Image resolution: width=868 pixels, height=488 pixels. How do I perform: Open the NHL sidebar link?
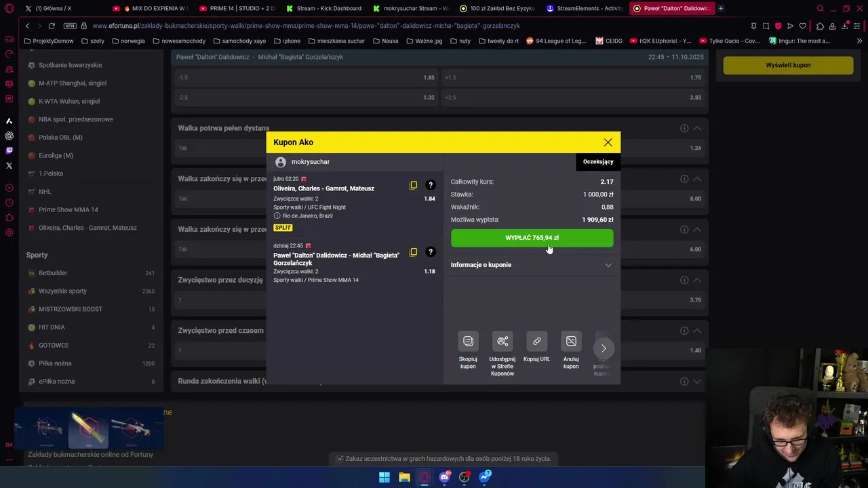pos(45,192)
